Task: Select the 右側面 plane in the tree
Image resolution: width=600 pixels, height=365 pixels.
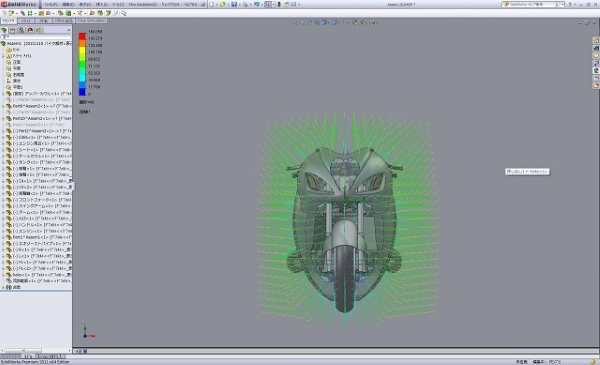Action: 19,75
